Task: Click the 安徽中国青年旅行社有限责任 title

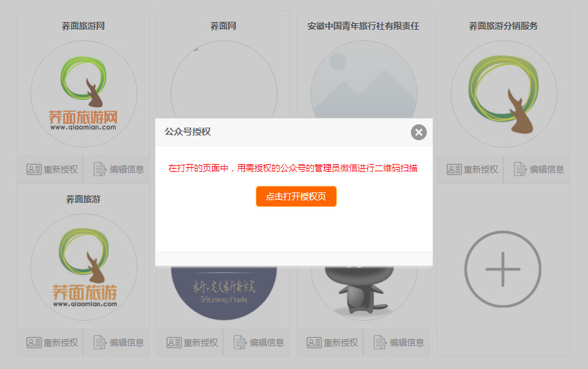Action: click(363, 26)
